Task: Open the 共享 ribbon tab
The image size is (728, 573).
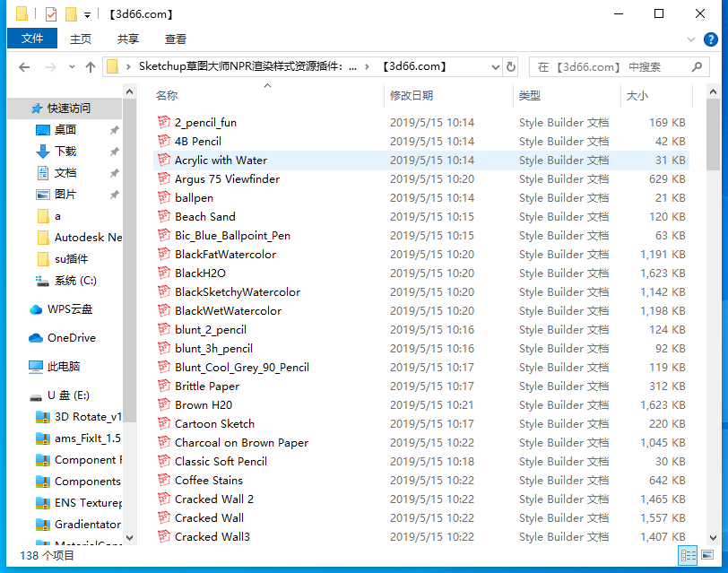Action: click(128, 39)
